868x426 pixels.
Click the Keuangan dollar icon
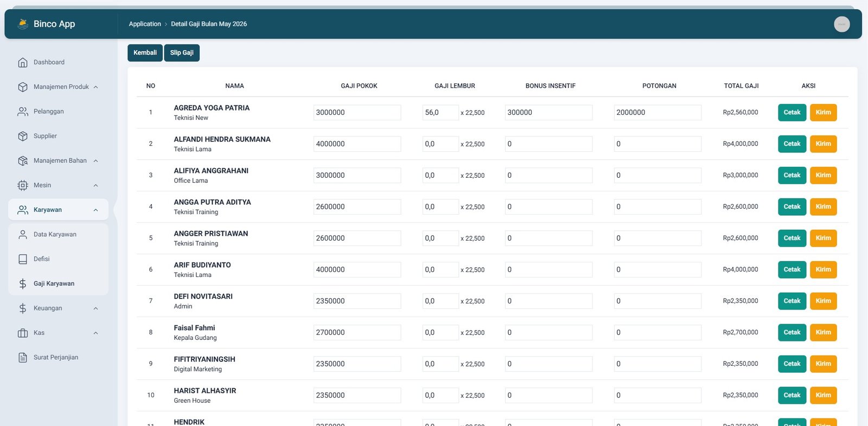tap(23, 308)
